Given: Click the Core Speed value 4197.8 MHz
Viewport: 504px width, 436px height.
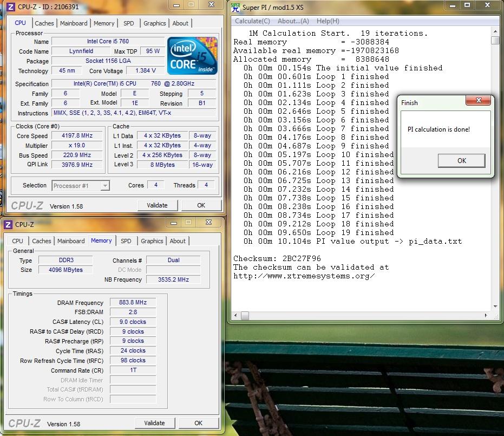Looking at the screenshot, I should pos(77,136).
